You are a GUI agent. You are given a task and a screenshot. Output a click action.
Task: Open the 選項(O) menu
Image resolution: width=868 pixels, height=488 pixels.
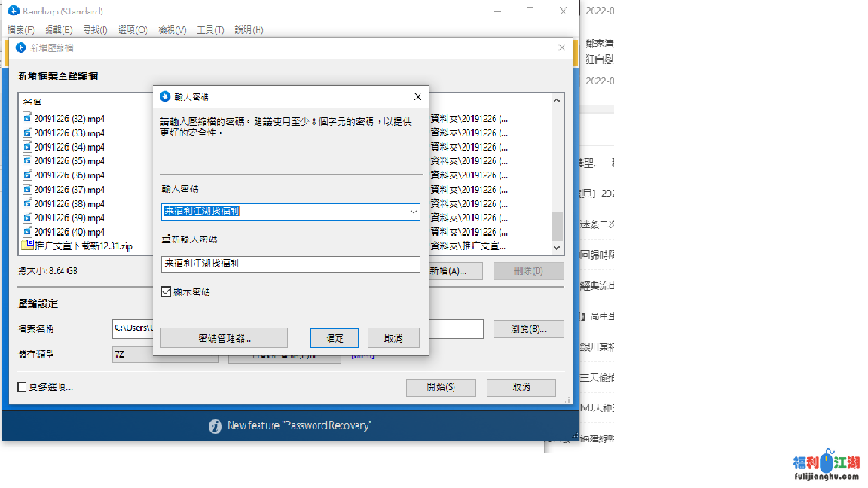pyautogui.click(x=132, y=29)
